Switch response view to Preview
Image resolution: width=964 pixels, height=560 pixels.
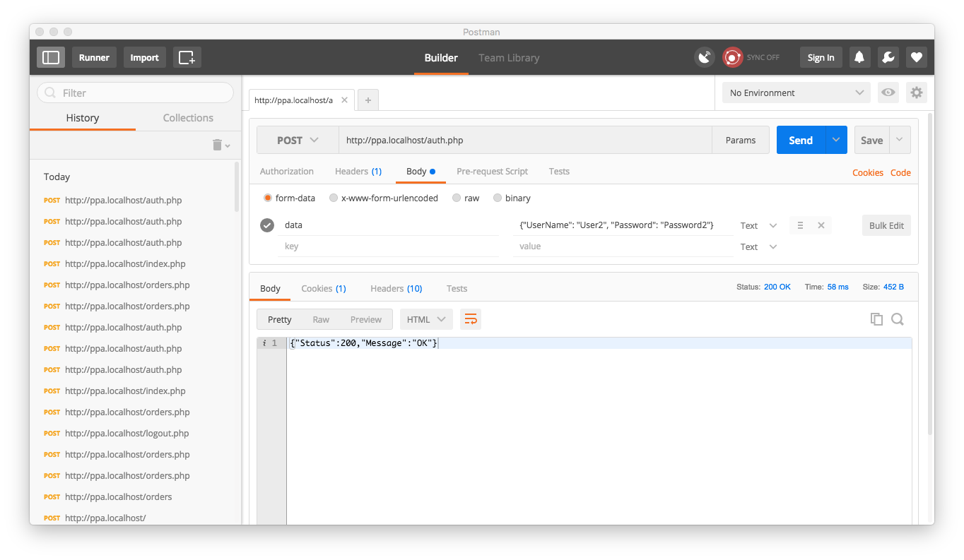[366, 319]
